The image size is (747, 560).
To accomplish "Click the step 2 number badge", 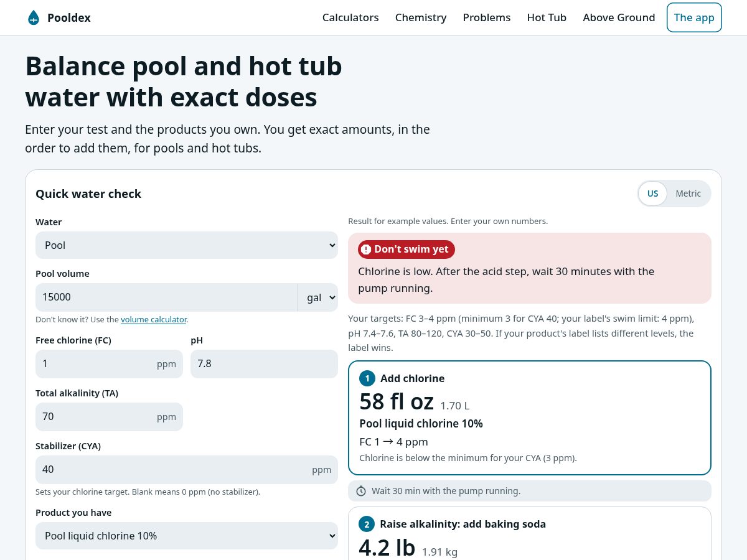I will (367, 524).
